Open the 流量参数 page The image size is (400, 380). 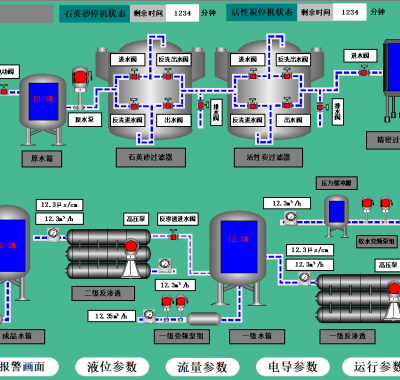[x=202, y=367]
